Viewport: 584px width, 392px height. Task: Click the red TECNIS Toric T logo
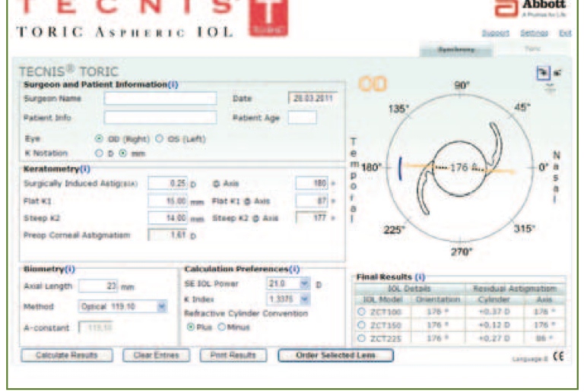click(x=268, y=17)
